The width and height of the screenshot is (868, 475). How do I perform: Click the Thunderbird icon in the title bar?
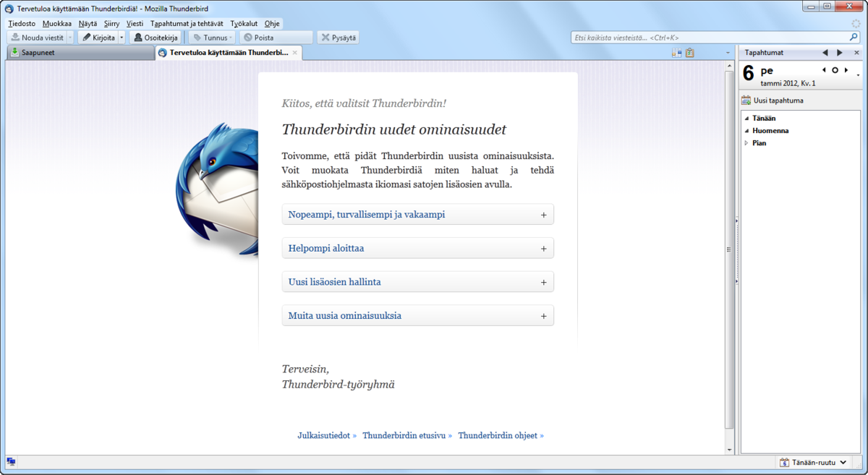point(9,8)
